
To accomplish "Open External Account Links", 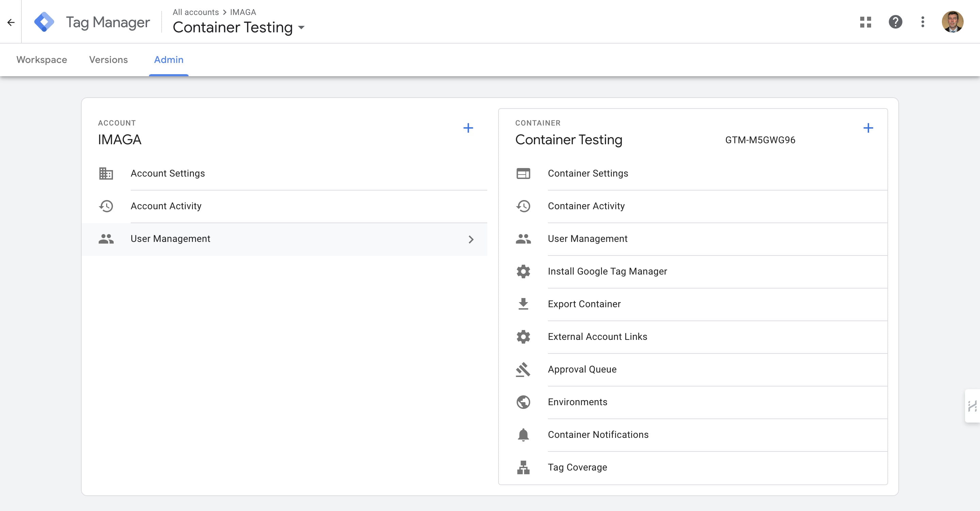I will tap(597, 337).
